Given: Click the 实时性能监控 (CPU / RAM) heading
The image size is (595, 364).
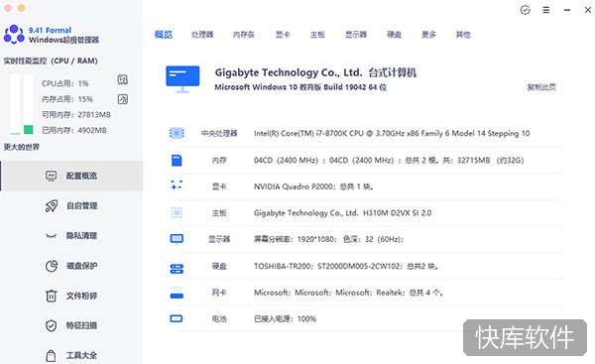Looking at the screenshot, I should click(x=51, y=61).
